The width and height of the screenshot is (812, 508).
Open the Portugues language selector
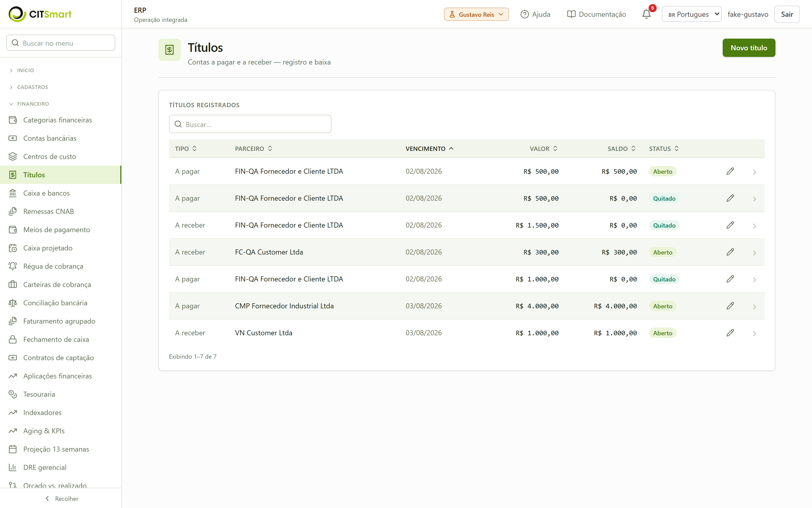[691, 14]
